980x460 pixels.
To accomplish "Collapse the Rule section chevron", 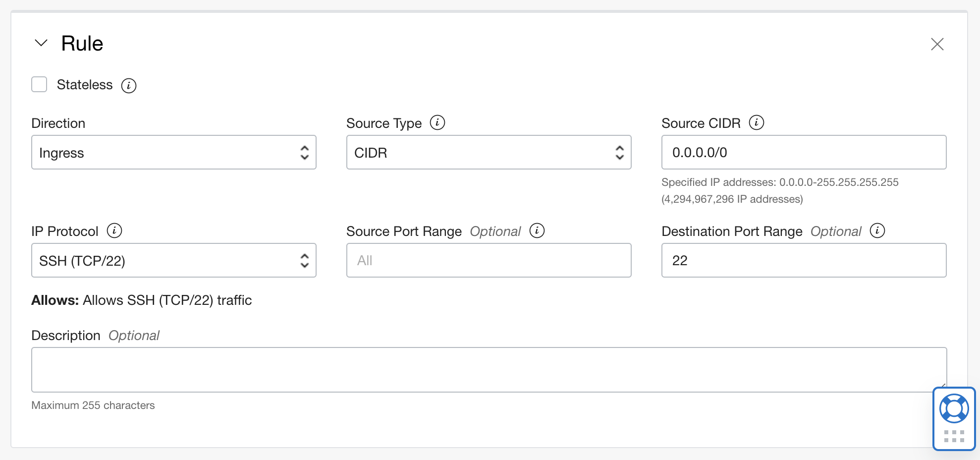I will [41, 43].
